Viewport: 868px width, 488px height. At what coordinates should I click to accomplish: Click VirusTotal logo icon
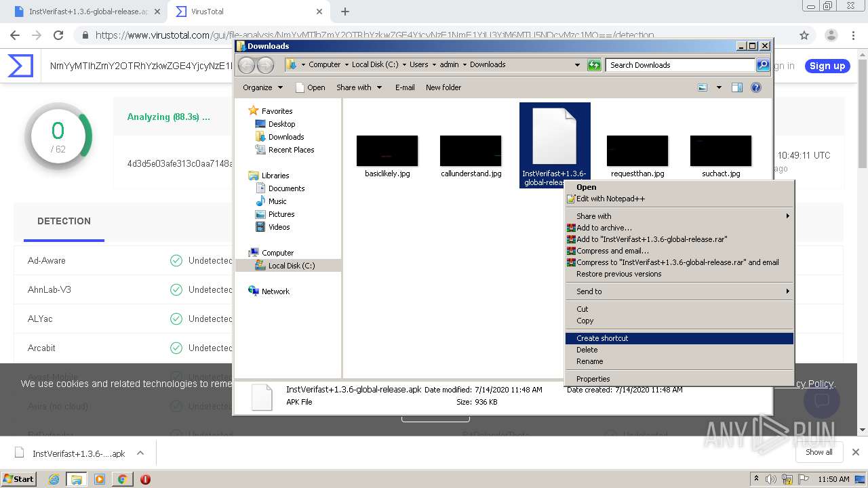(x=20, y=66)
